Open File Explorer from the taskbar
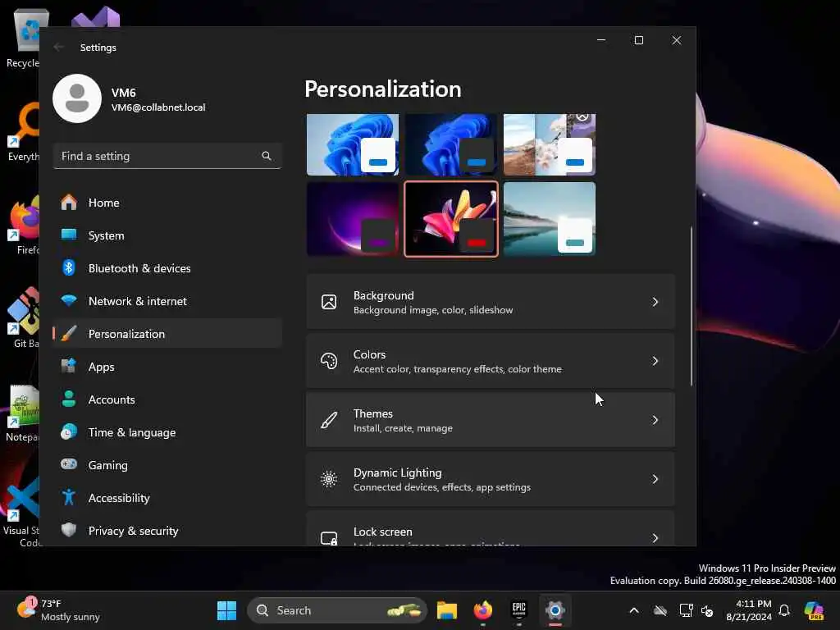The image size is (840, 630). (447, 610)
